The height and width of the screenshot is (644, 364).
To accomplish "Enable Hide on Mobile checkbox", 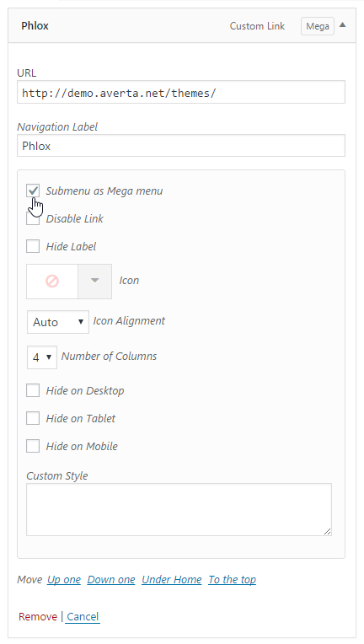I will [x=33, y=446].
